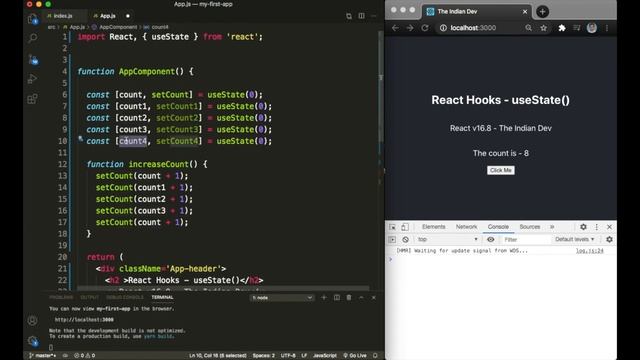Create a new terminal with plus icon
The image size is (640, 360).
click(324, 298)
